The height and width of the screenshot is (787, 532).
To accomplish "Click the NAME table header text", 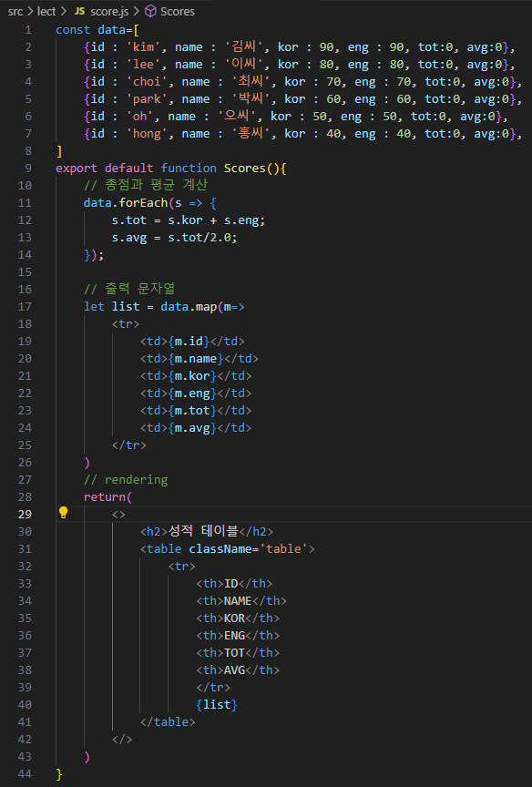I will [238, 601].
